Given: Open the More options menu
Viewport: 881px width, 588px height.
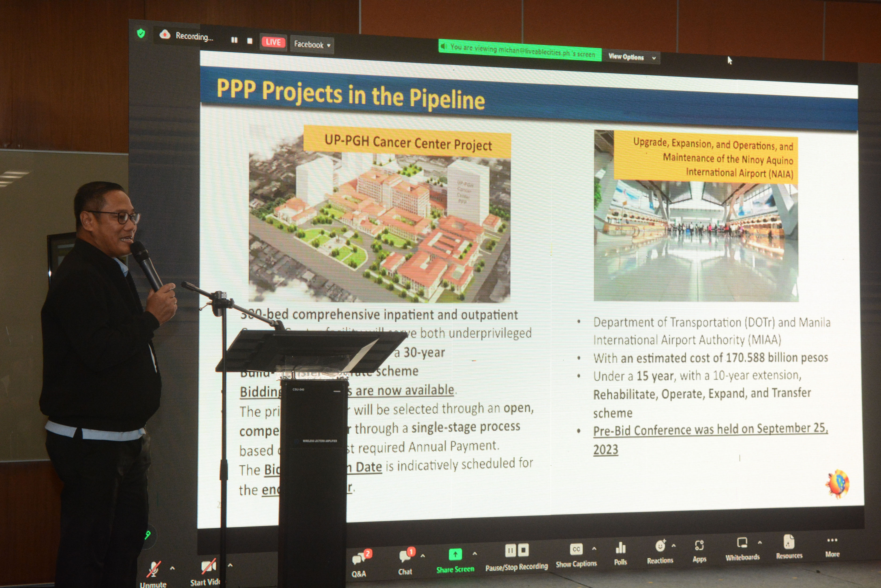Looking at the screenshot, I should [832, 548].
